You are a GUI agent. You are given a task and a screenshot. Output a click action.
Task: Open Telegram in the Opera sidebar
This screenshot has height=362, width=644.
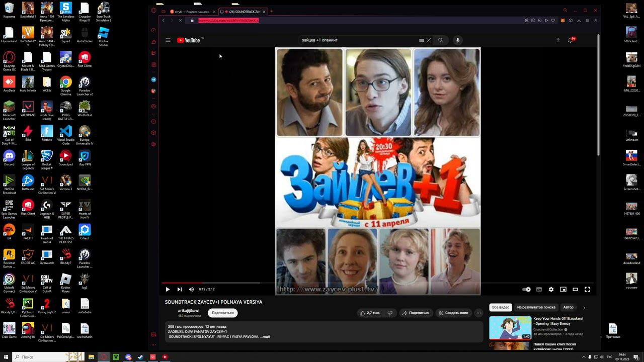pos(153,79)
